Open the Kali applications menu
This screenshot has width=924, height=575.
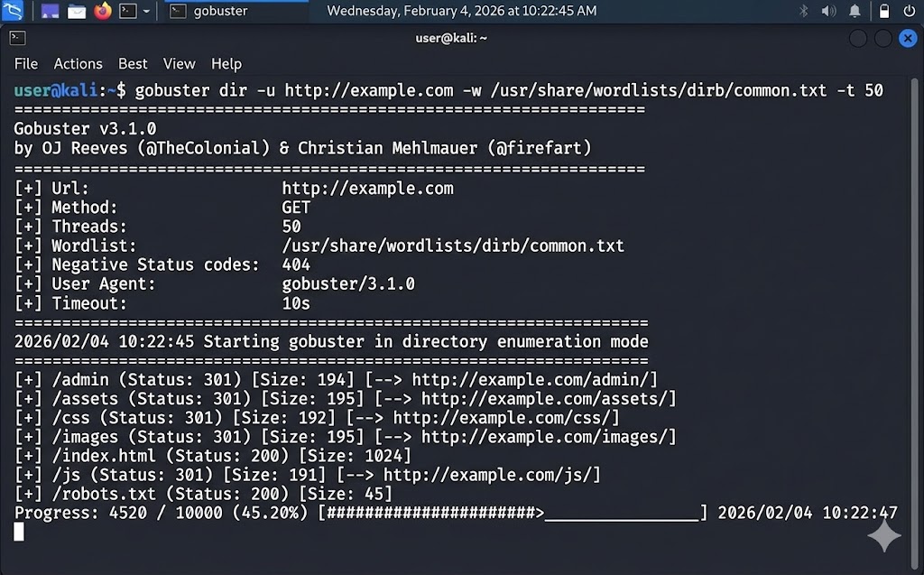click(x=14, y=12)
